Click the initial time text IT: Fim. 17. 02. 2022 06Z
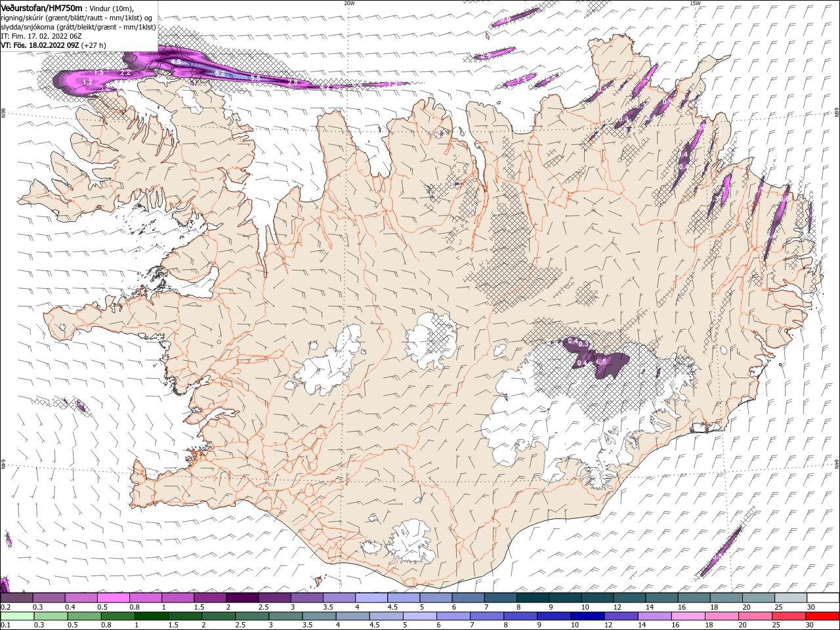The width and height of the screenshot is (840, 630). coord(41,36)
